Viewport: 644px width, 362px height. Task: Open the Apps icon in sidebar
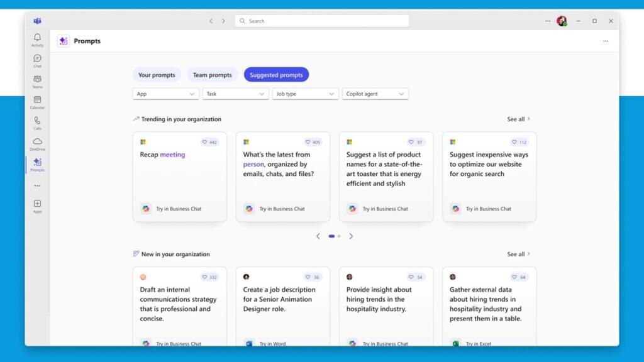(x=37, y=206)
